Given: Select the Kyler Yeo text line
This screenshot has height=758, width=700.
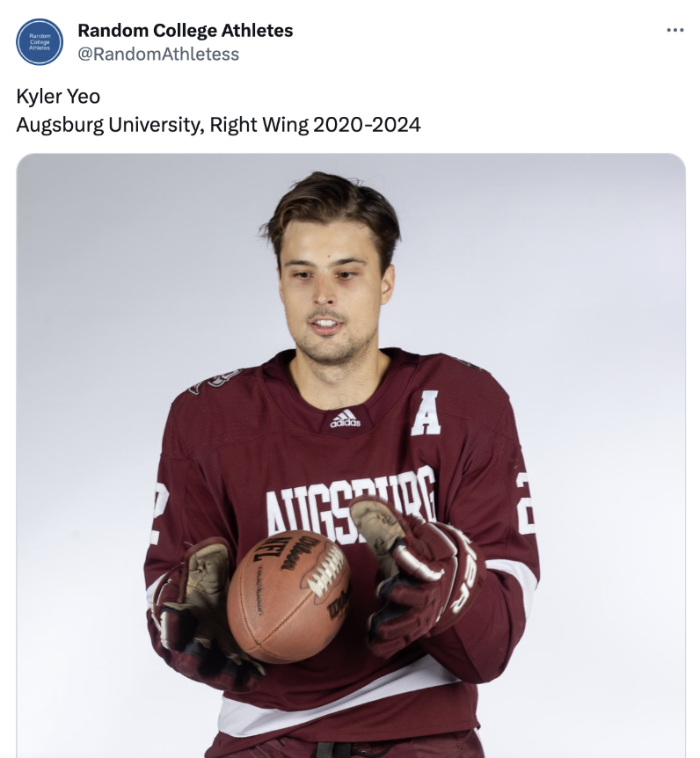Looking at the screenshot, I should pos(59,96).
